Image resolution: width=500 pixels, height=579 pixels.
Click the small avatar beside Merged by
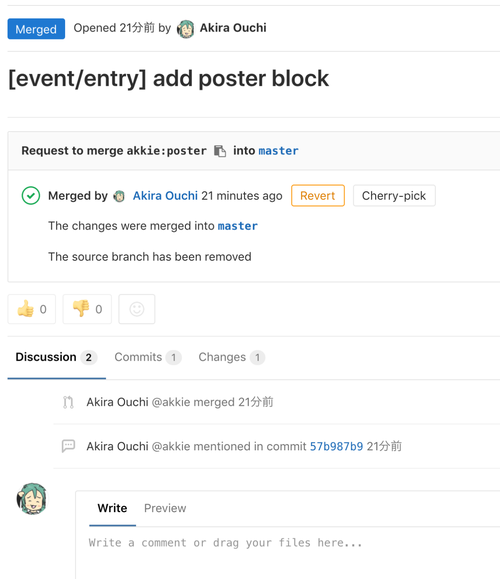coord(119,196)
